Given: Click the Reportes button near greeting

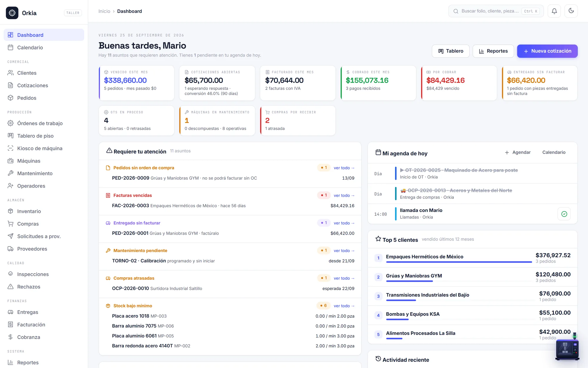Looking at the screenshot, I should 493,51.
